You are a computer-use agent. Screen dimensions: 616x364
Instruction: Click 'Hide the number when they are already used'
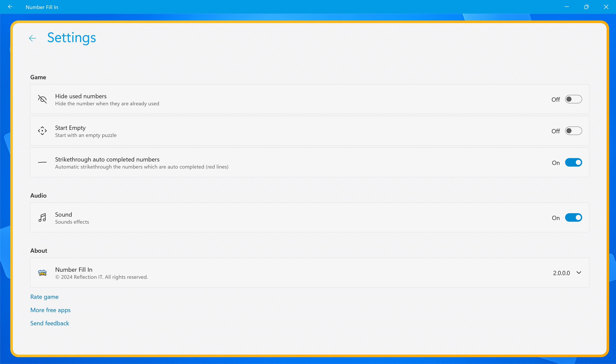click(107, 104)
